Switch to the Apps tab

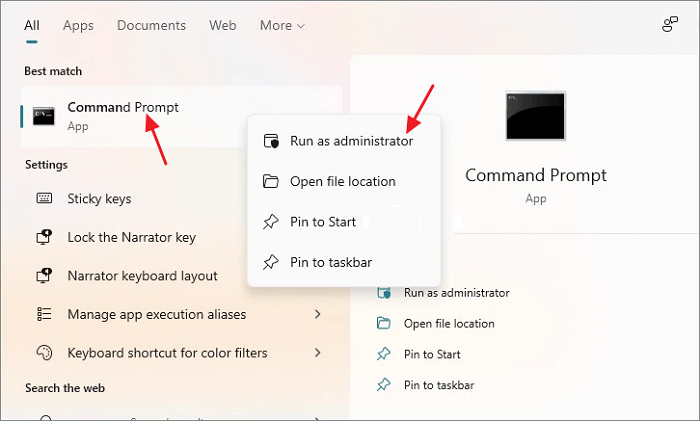tap(78, 25)
